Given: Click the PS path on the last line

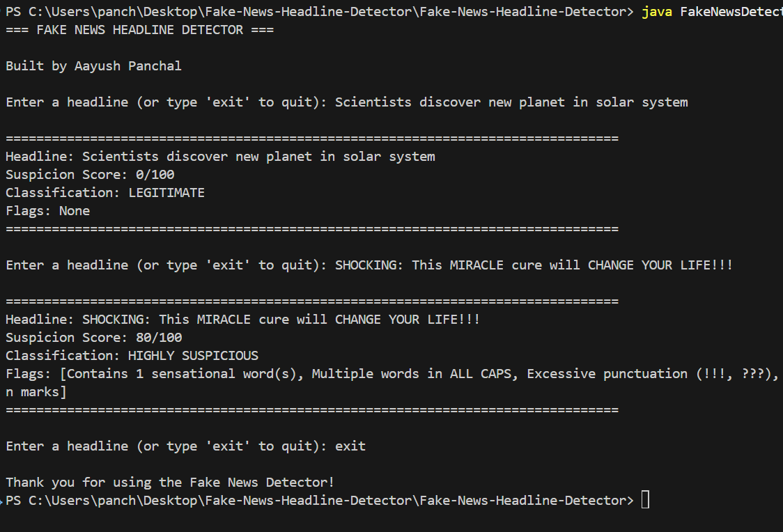Looking at the screenshot, I should (x=320, y=500).
